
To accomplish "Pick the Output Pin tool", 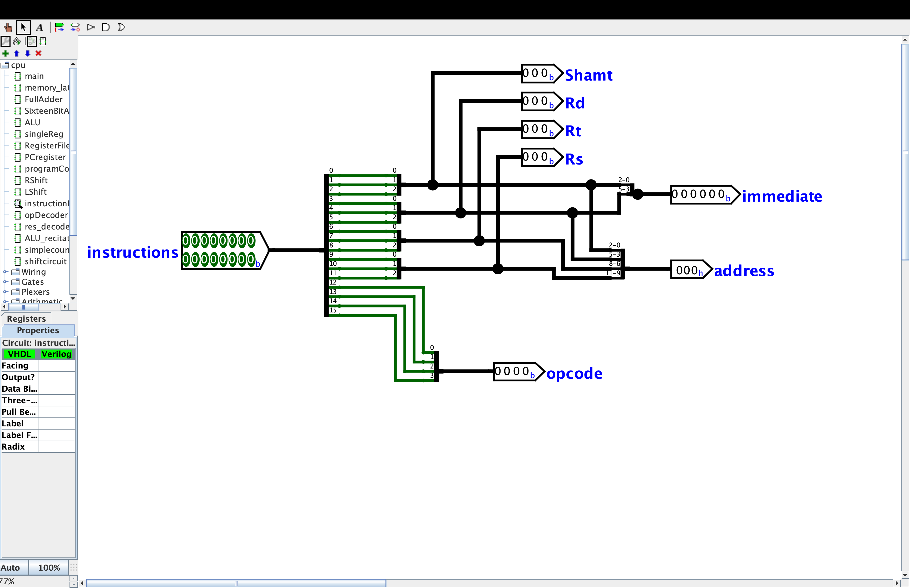I will tap(75, 27).
